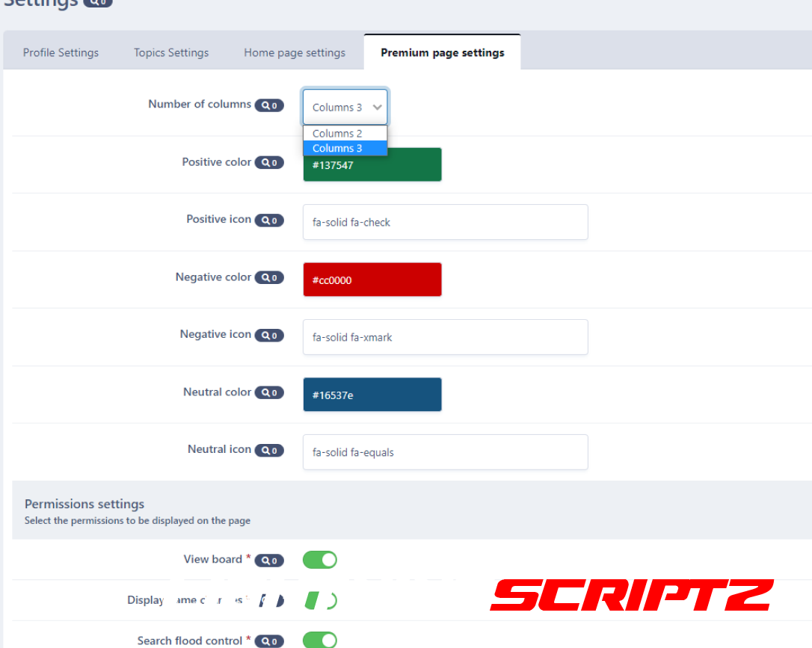Click search badge beside Negative icon
Viewport: 812px width, 648px height.
point(269,336)
